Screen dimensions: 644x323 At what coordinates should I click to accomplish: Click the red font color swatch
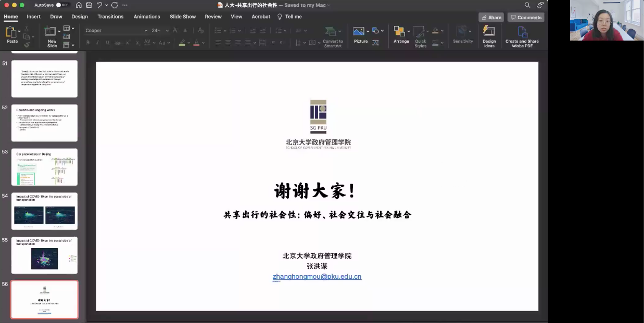coord(196,43)
